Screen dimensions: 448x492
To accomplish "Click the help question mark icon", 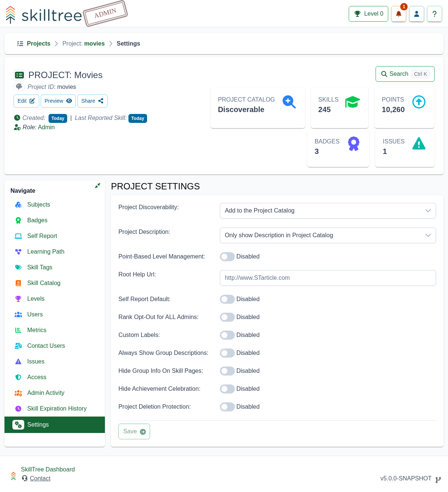I will [x=435, y=14].
